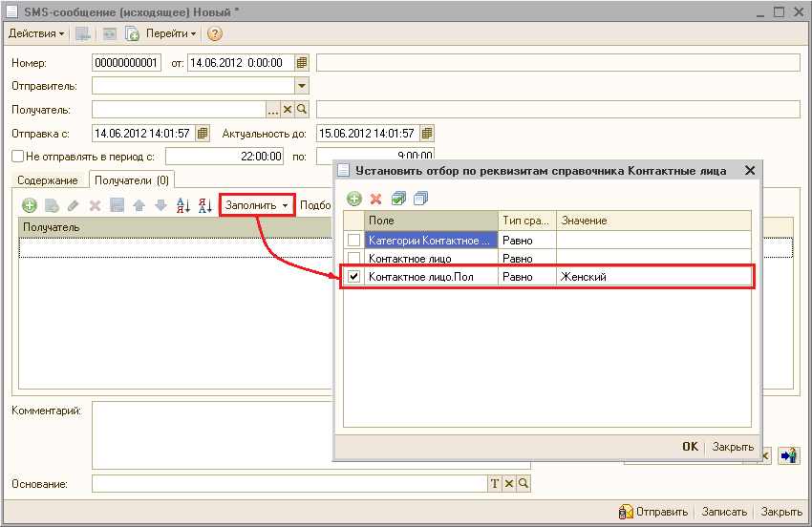The height and width of the screenshot is (527, 812).
Task: Click the Значение column header in the dialog
Action: coord(653,221)
